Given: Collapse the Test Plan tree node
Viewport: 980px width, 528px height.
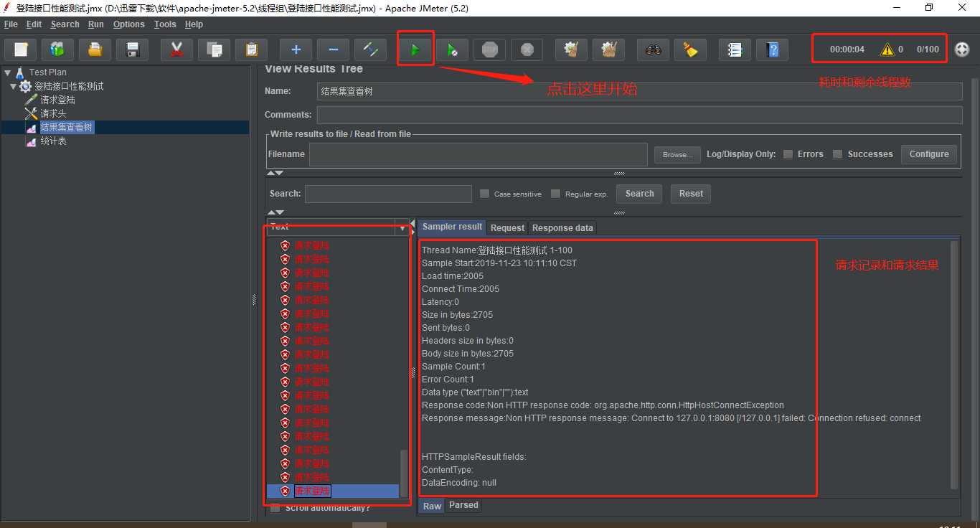Looking at the screenshot, I should pyautogui.click(x=8, y=72).
